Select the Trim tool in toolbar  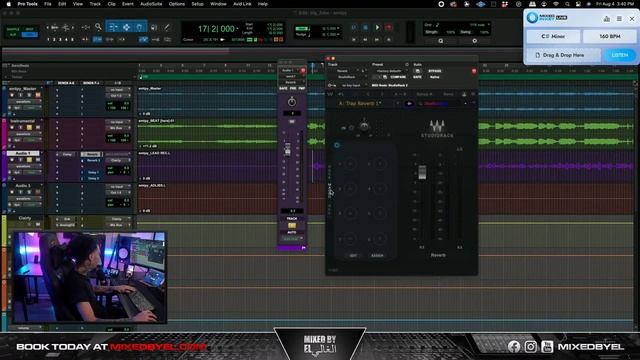pos(113,27)
